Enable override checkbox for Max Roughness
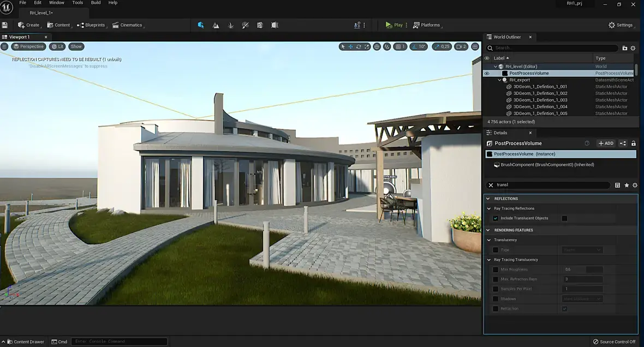The width and height of the screenshot is (644, 347). tap(496, 270)
